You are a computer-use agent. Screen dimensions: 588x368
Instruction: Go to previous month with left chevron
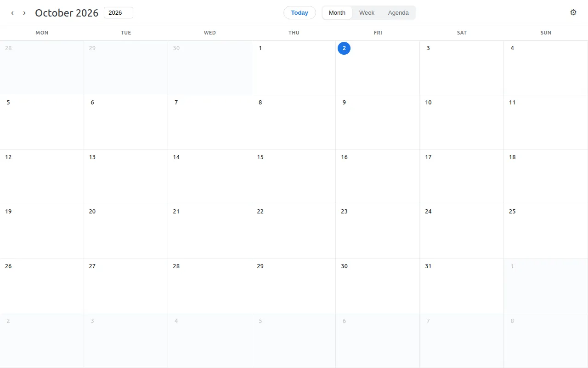(12, 13)
